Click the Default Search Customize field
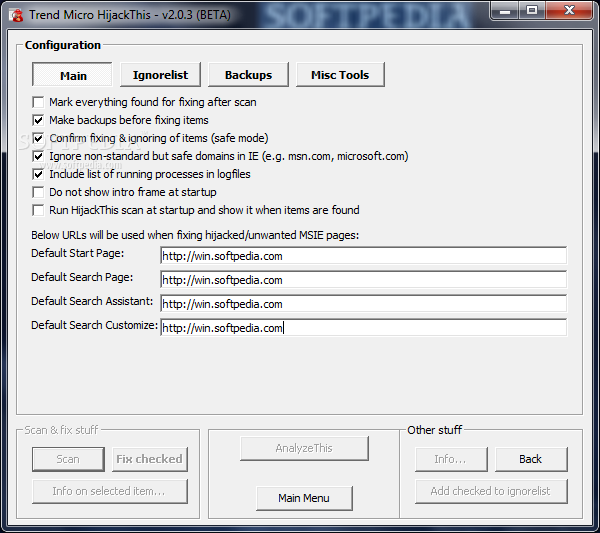The image size is (600, 533). (364, 328)
